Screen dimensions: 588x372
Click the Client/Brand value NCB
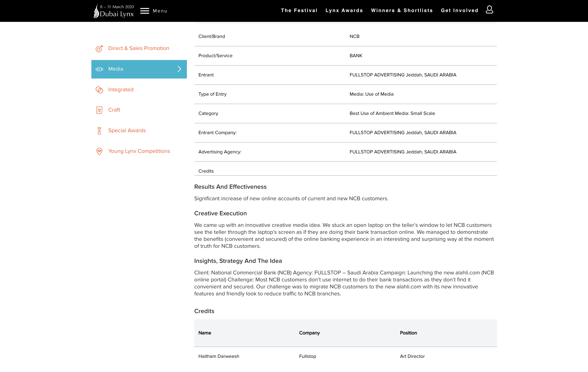pyautogui.click(x=354, y=36)
